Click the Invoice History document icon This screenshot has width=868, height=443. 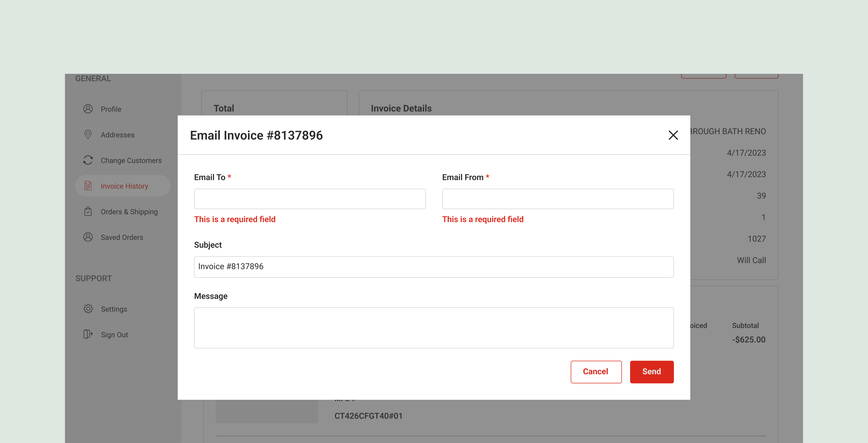[x=88, y=186]
